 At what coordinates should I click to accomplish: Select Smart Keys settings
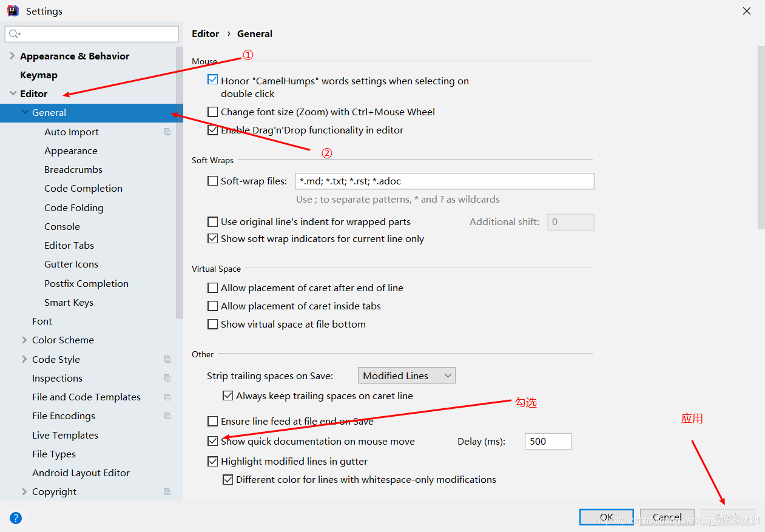[69, 302]
